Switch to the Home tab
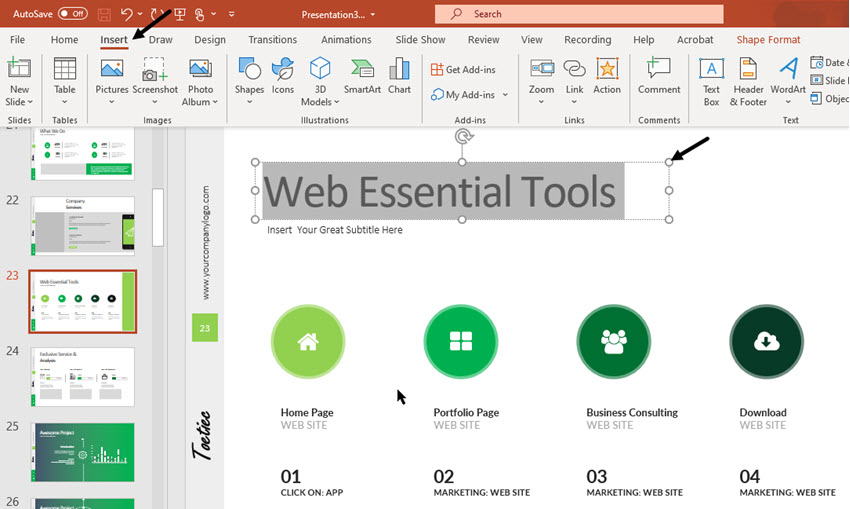850x509 pixels. tap(65, 40)
